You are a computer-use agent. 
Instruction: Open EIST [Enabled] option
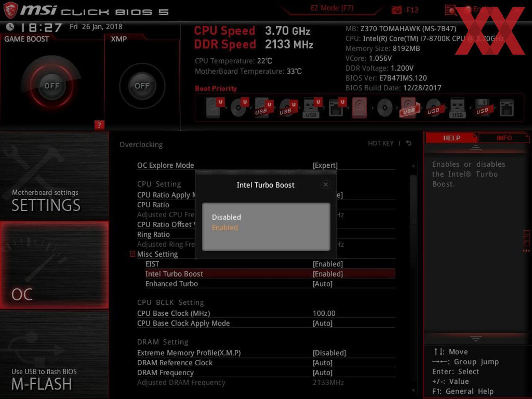328,264
